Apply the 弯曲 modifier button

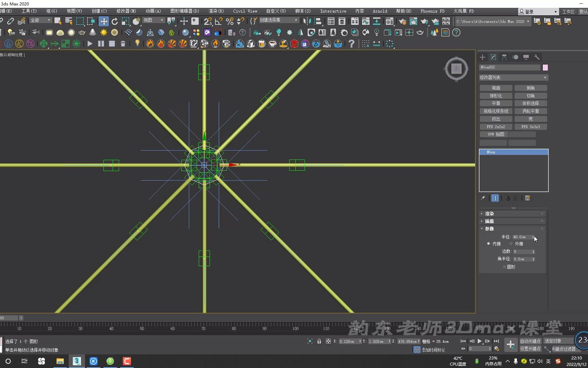tap(496, 88)
